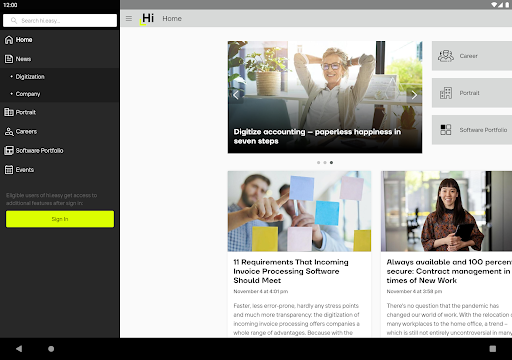
Task: Click the Hi logo in header
Action: tap(147, 19)
